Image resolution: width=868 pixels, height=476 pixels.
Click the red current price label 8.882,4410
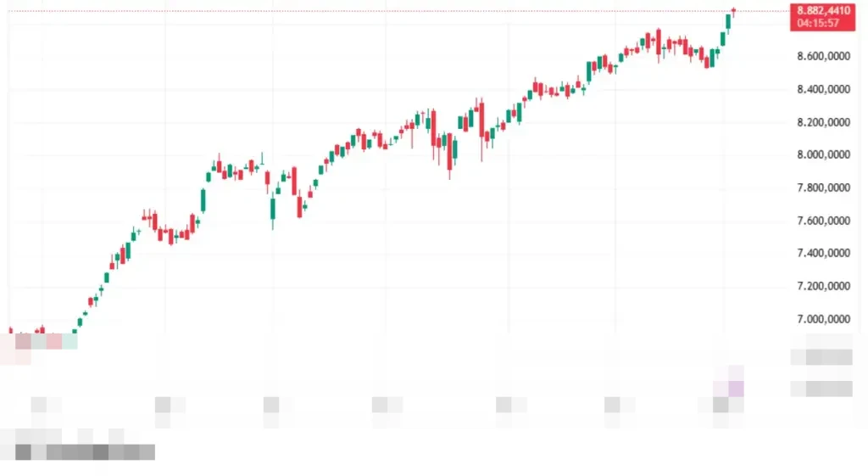(823, 10)
